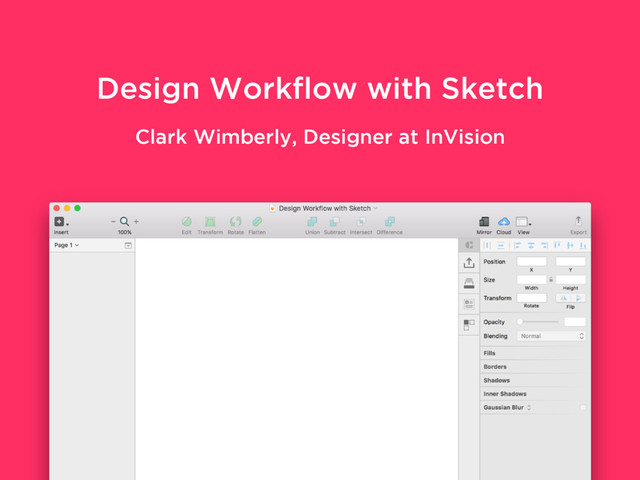Toggle the pages list button

point(128,245)
